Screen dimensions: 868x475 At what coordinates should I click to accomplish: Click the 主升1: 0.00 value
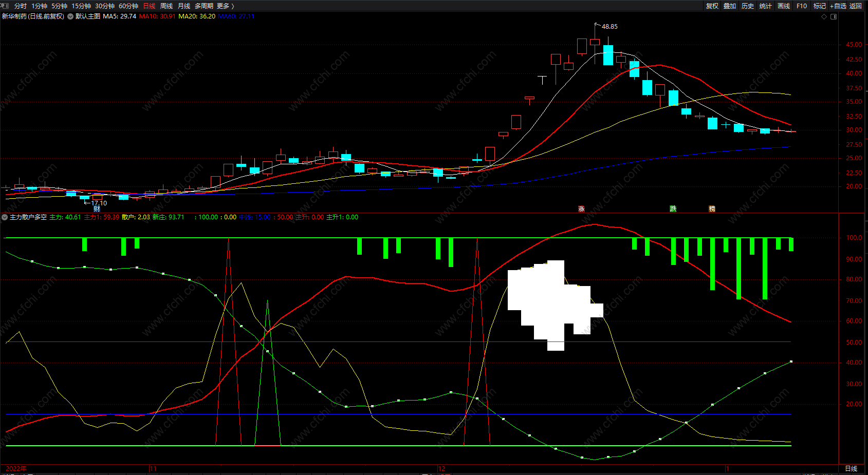pyautogui.click(x=342, y=217)
